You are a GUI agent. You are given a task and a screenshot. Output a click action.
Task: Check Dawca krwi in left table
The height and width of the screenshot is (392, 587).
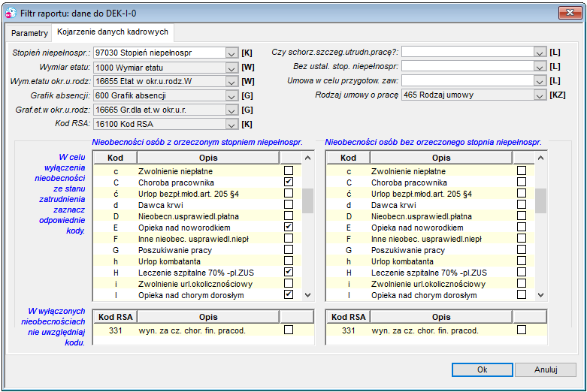pos(289,204)
